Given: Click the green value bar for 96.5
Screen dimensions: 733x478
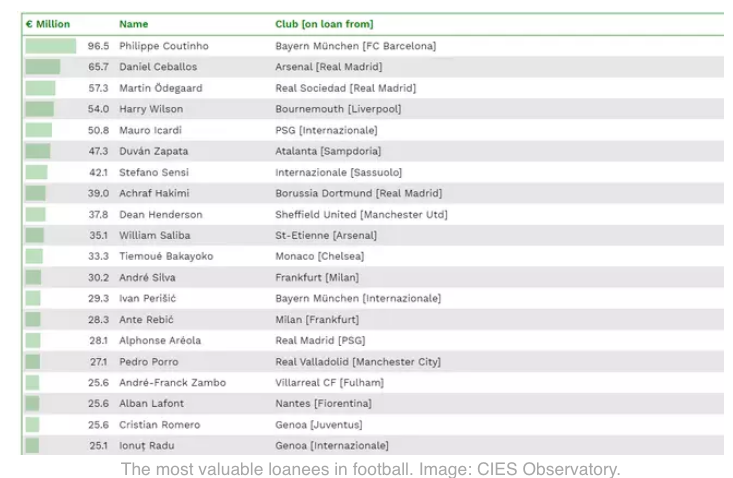Looking at the screenshot, I should click(x=50, y=46).
